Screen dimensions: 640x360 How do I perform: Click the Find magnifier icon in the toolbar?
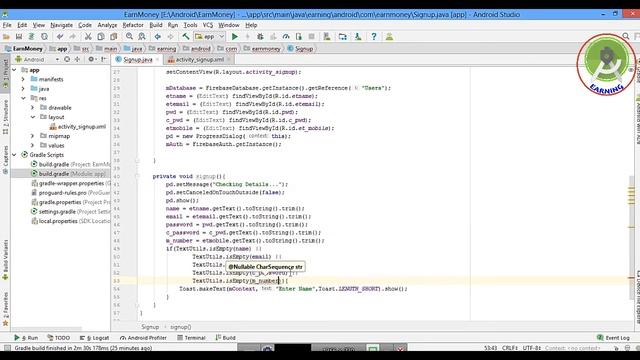pyautogui.click(x=129, y=37)
